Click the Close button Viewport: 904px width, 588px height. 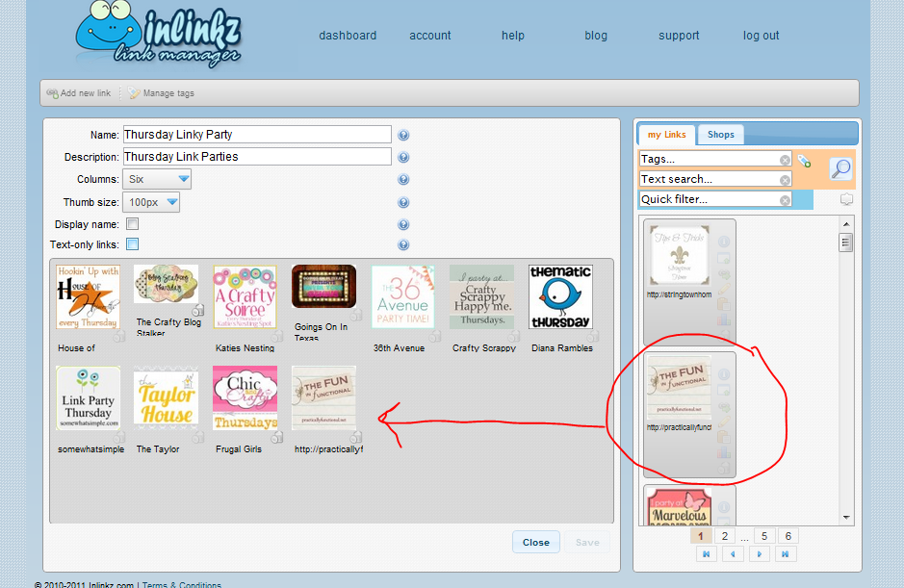click(536, 543)
